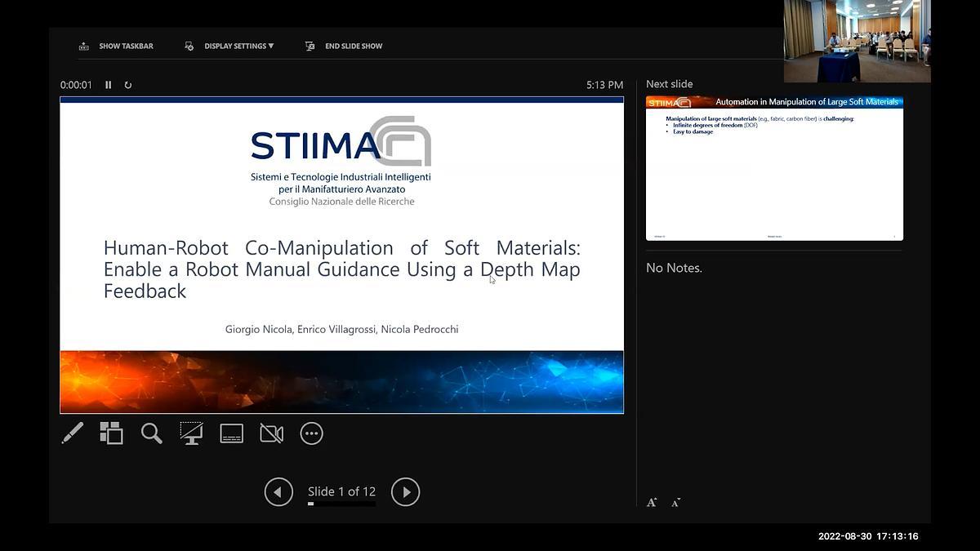Click the 5:13 PM clock text
The image size is (980, 551).
604,85
